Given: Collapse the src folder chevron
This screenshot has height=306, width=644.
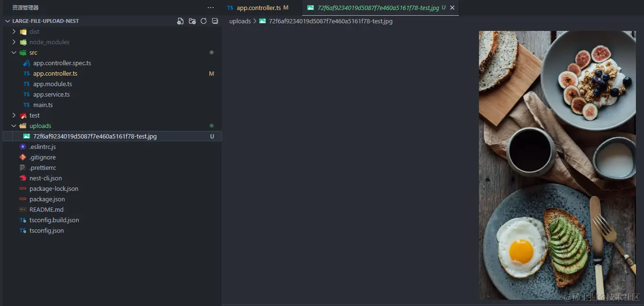Looking at the screenshot, I should (14, 52).
